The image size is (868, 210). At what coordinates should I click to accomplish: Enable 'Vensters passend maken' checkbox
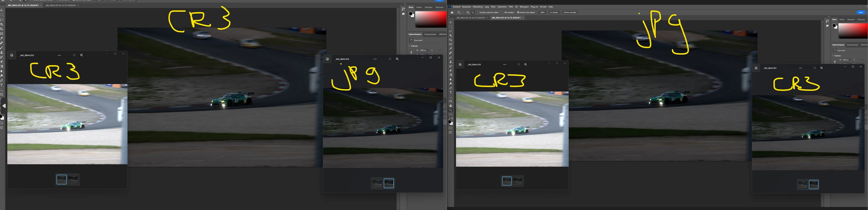[x=478, y=13]
